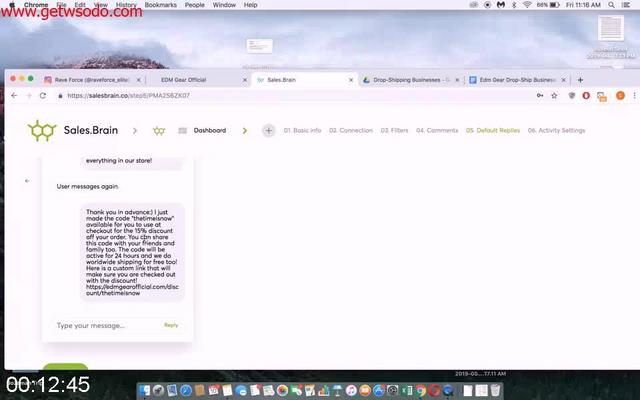Click the small back arrow beside the chat
Screen dimensions: 640x400
point(27,181)
